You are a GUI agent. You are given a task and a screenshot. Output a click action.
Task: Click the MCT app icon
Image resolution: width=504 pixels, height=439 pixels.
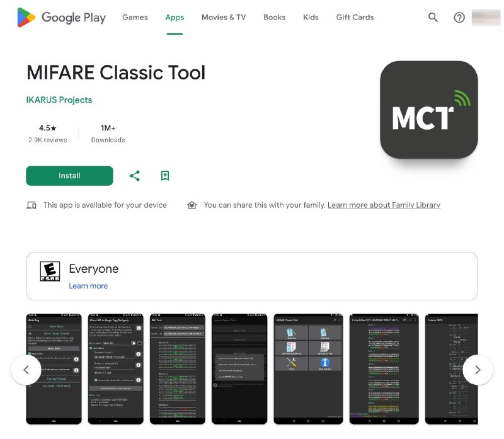pos(429,110)
